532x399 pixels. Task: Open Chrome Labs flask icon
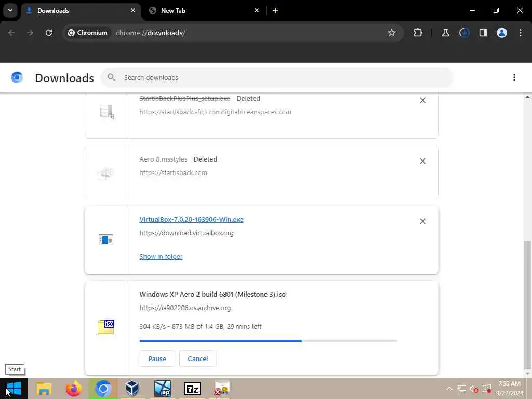click(445, 33)
